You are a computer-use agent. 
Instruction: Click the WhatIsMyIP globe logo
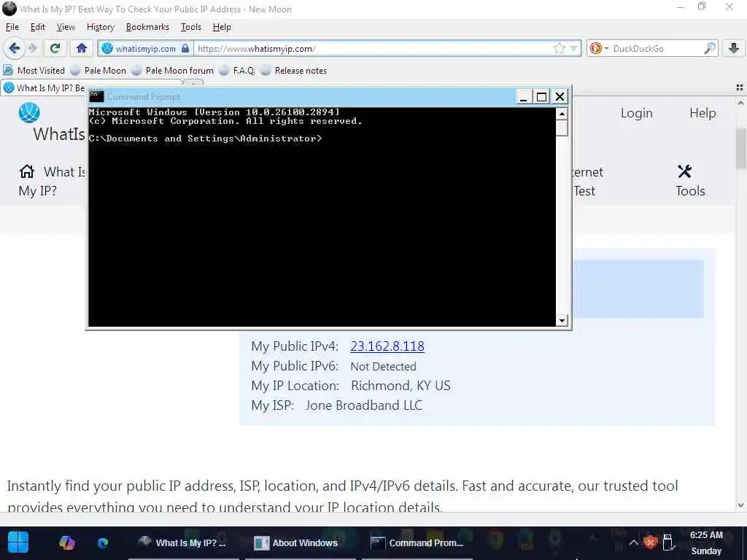tap(29, 113)
